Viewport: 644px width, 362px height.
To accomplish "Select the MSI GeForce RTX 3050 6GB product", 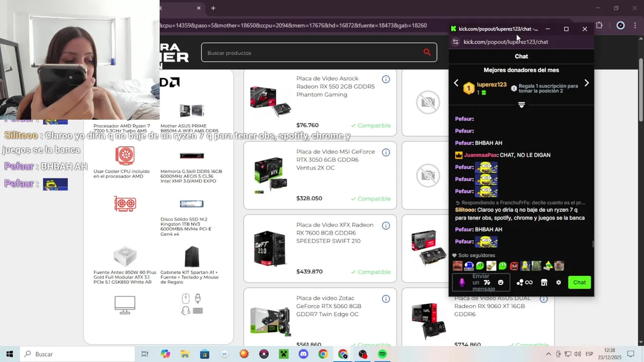I will coord(320,175).
